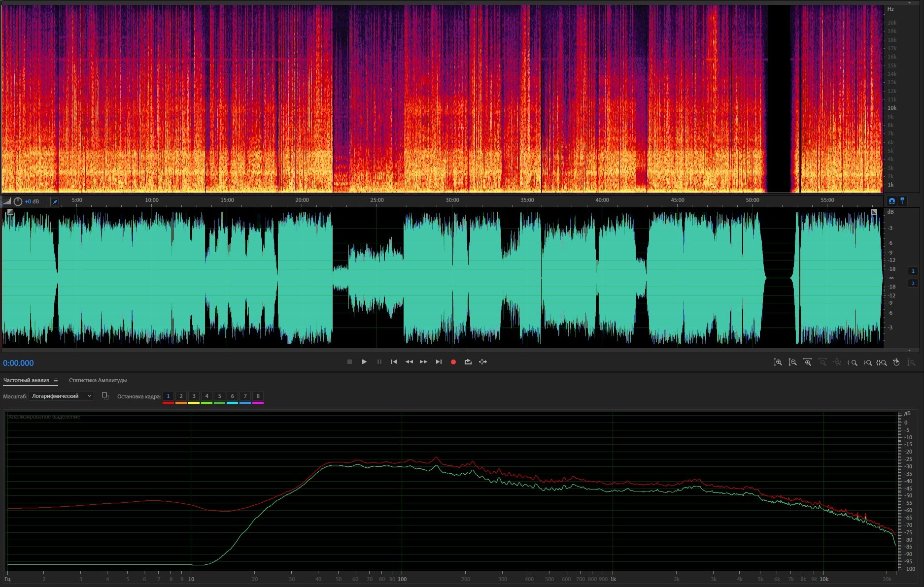Jump to the previous marker
The height and width of the screenshot is (587, 924).
click(x=394, y=362)
